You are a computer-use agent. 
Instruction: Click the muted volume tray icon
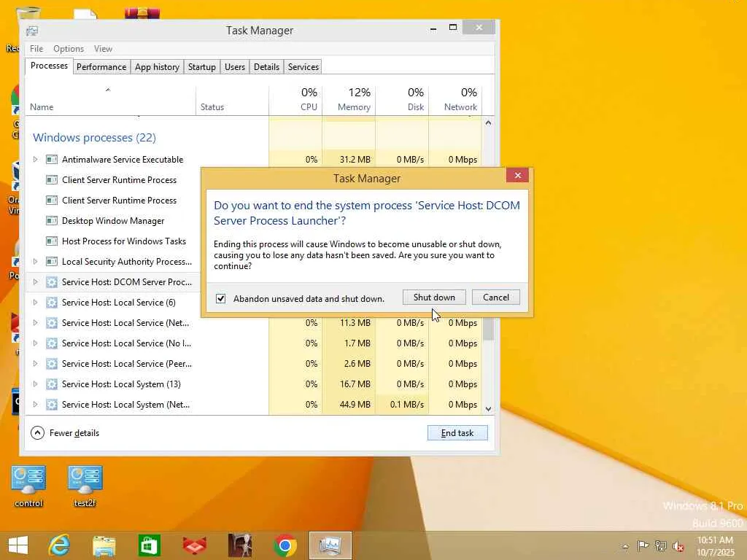tap(678, 545)
